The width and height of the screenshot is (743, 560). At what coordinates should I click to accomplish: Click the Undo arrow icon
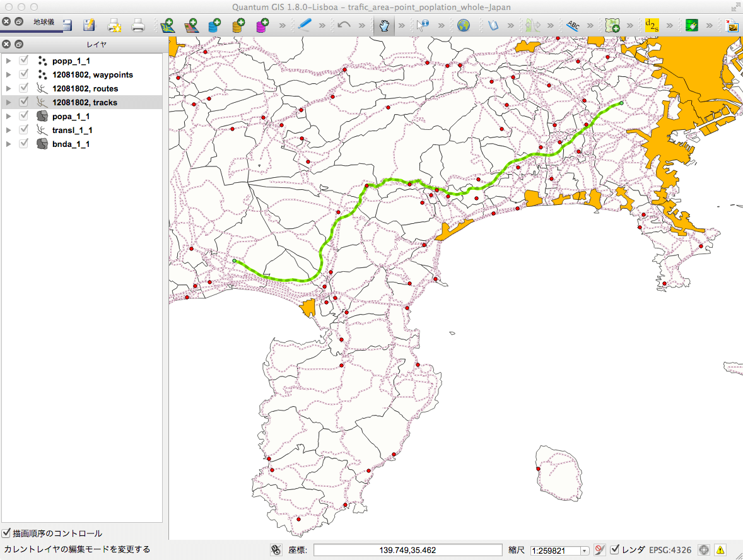344,26
